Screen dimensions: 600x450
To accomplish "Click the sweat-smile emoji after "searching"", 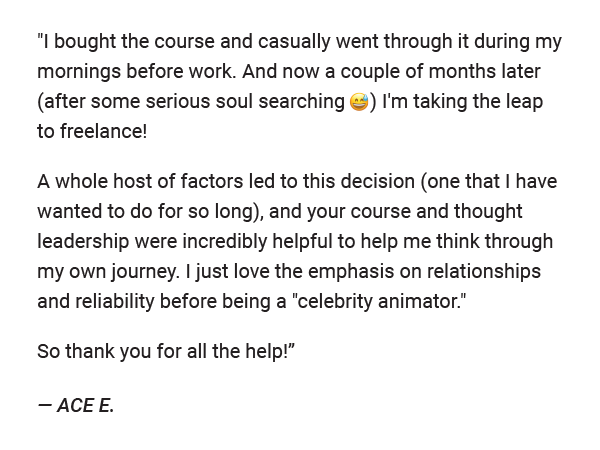I will [x=359, y=102].
